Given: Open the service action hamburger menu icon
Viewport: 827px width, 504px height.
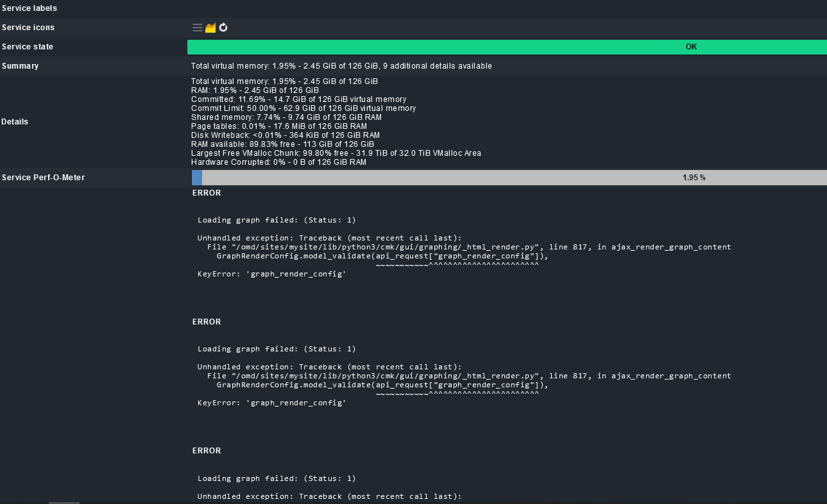Looking at the screenshot, I should click(x=198, y=28).
